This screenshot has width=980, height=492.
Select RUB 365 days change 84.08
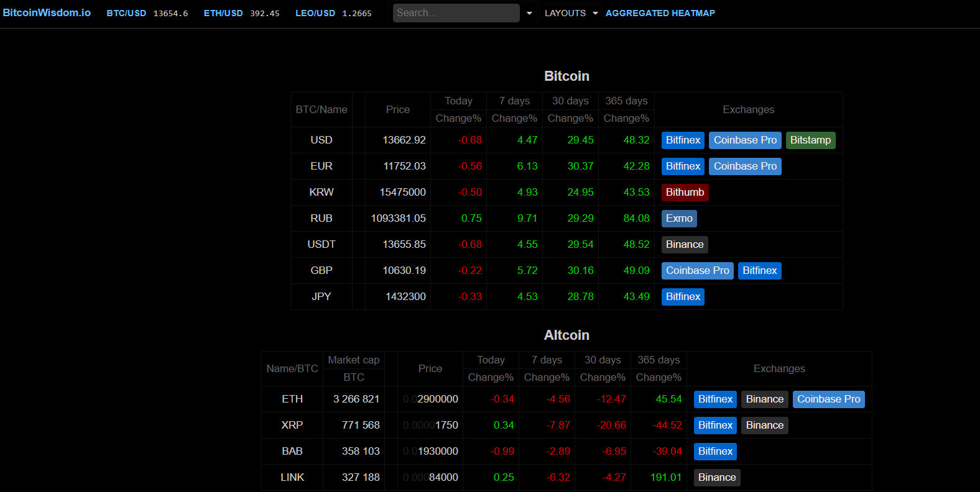click(x=637, y=219)
